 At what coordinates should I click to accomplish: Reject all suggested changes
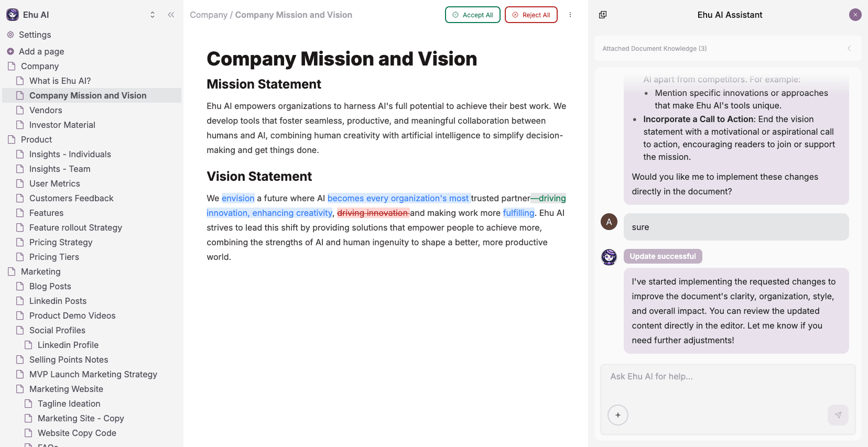pyautogui.click(x=530, y=15)
